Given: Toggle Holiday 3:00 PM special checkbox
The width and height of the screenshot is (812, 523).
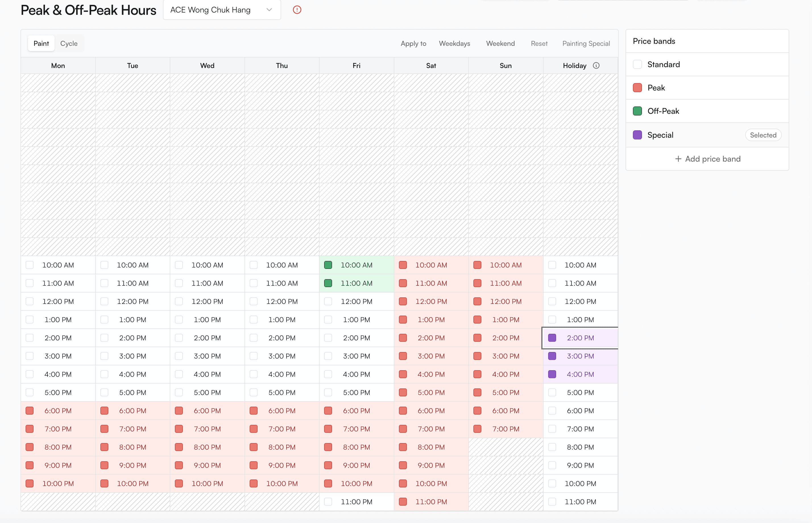Looking at the screenshot, I should [x=552, y=356].
